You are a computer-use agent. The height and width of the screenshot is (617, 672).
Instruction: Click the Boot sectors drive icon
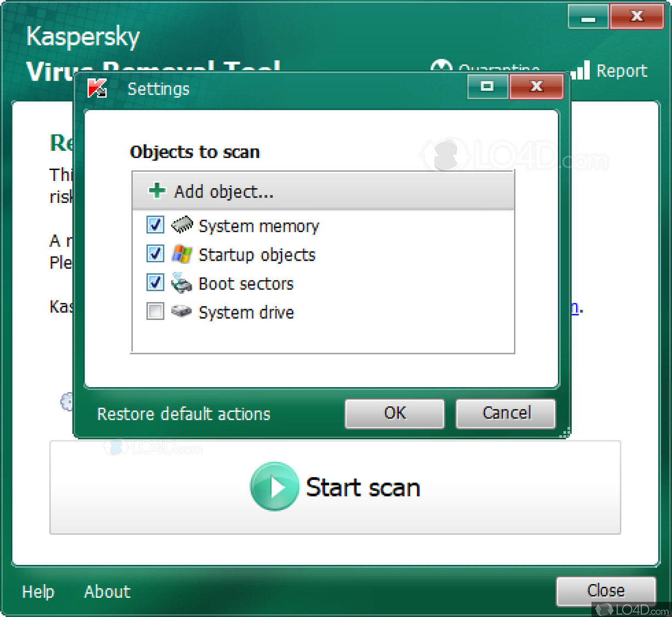point(182,283)
